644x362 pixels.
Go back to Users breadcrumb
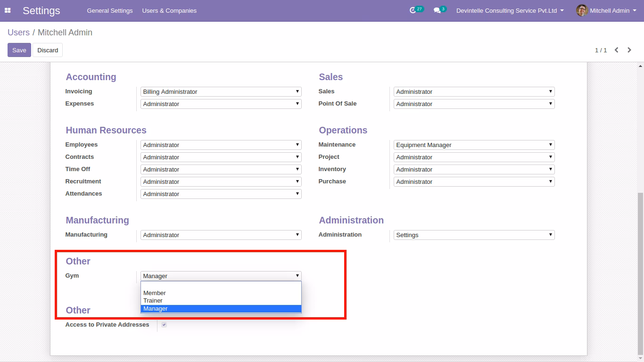click(x=18, y=33)
